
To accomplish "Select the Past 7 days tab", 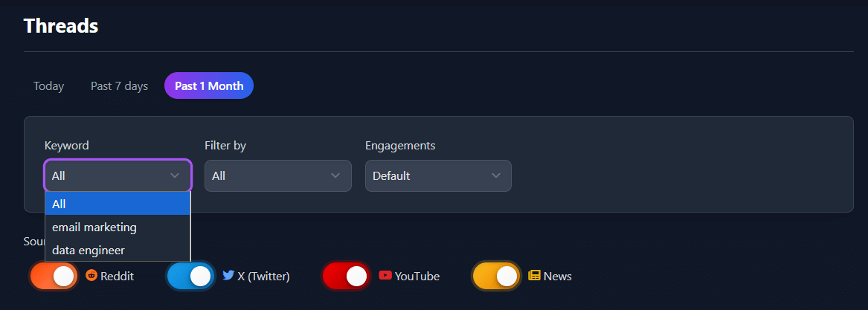I will tap(119, 86).
